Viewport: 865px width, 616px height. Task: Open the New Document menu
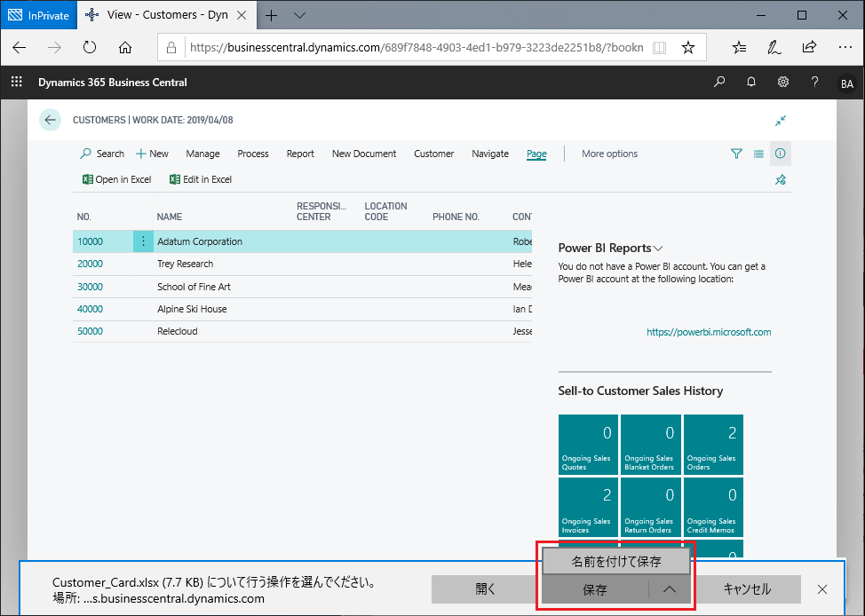(x=364, y=154)
